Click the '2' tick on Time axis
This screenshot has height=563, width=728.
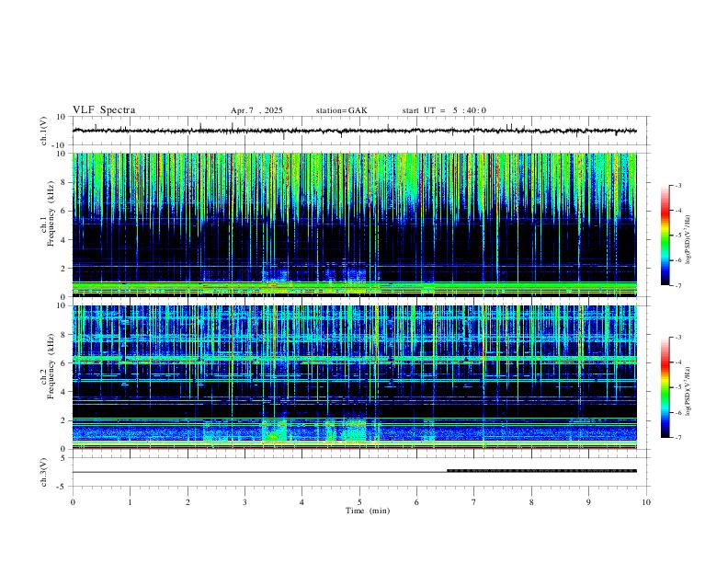coord(188,501)
